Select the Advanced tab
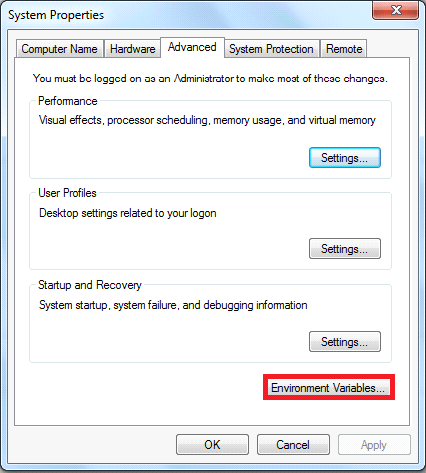The width and height of the screenshot is (426, 473). [192, 47]
